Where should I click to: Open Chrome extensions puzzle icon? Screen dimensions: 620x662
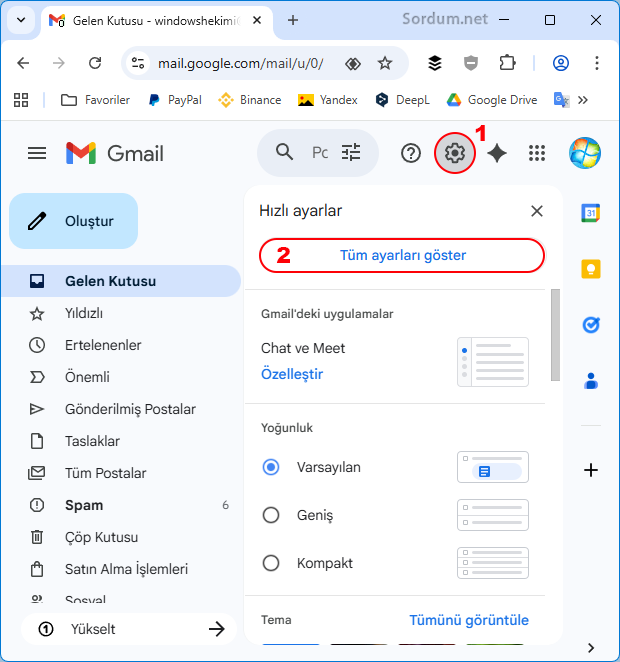click(507, 63)
